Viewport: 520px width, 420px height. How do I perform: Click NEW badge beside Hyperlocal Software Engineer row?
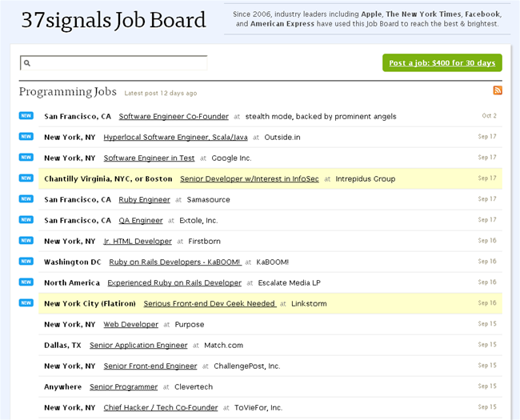coord(26,137)
